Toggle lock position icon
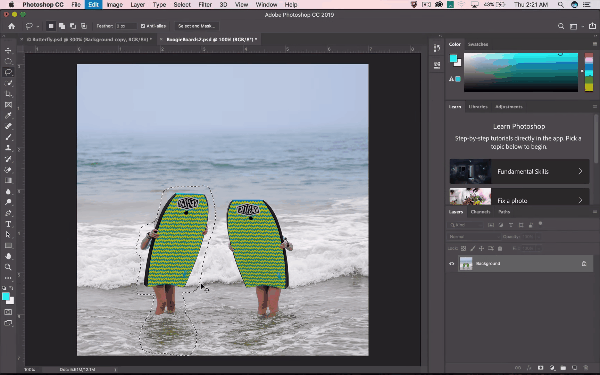The image size is (600, 375). [x=482, y=248]
